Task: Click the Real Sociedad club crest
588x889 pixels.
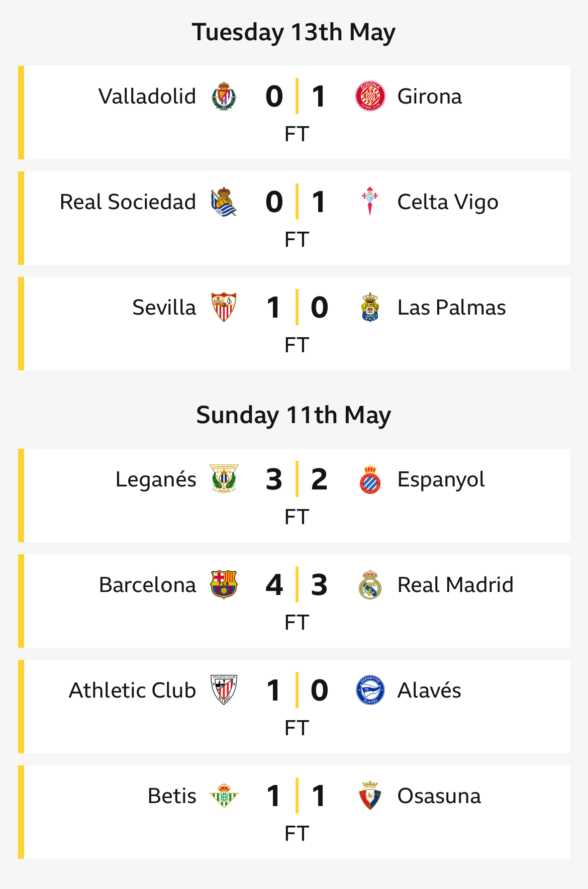Action: click(224, 202)
